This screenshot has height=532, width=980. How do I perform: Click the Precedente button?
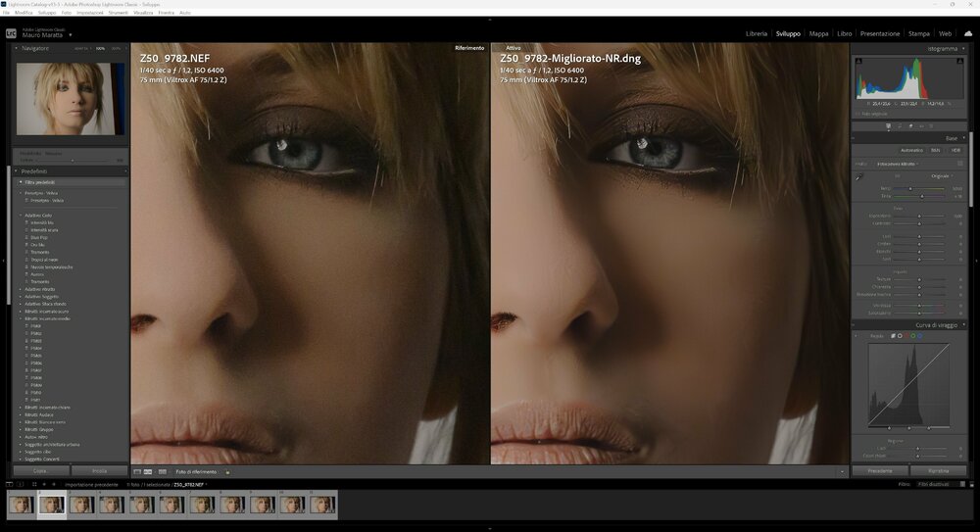click(880, 470)
